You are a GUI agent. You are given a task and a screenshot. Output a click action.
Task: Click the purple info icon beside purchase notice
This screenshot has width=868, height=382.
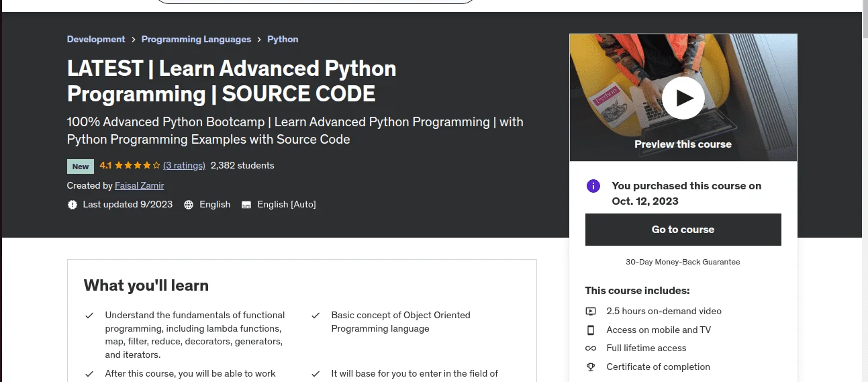click(593, 186)
